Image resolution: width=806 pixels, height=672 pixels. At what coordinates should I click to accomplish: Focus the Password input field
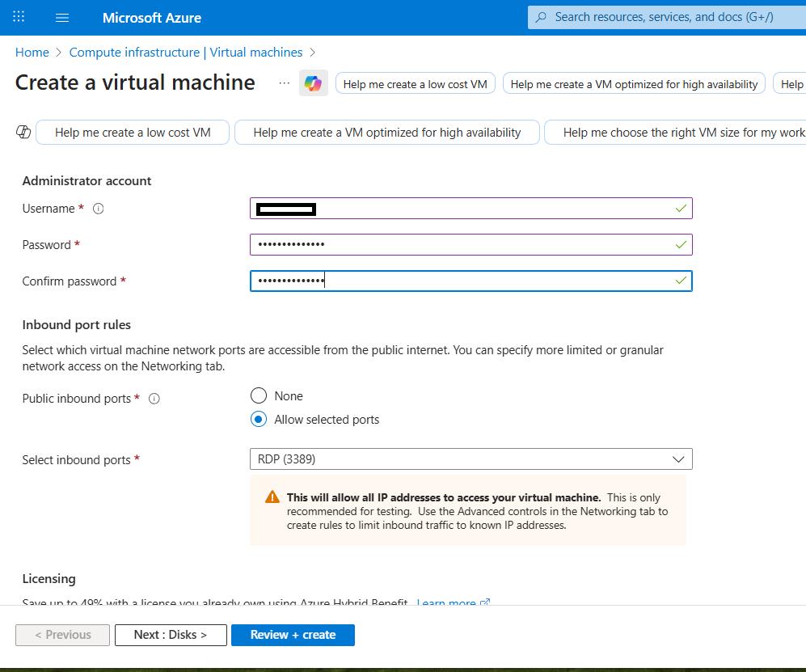pos(471,245)
